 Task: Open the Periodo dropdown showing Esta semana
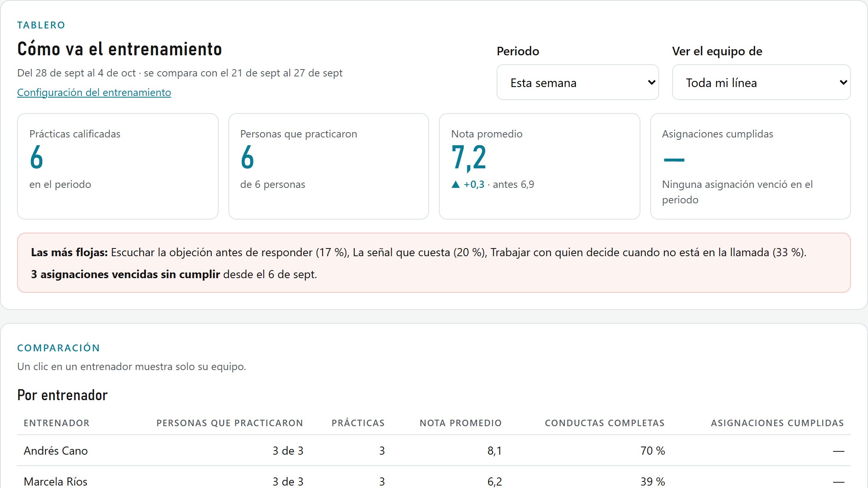pyautogui.click(x=577, y=83)
